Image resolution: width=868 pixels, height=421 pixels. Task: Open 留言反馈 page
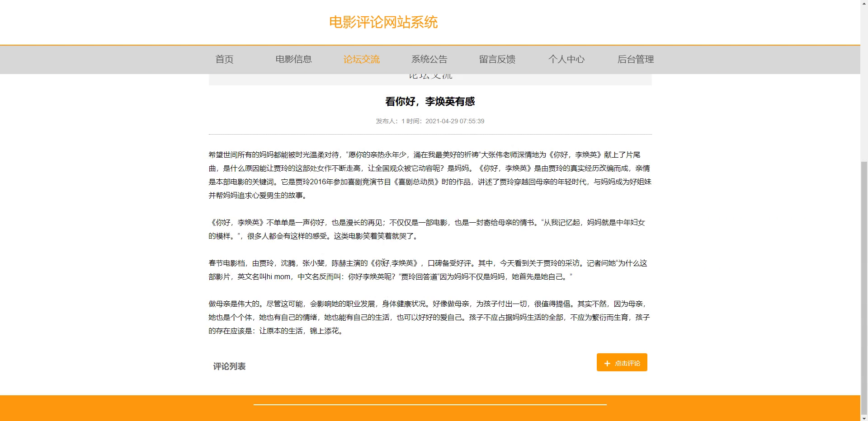(x=497, y=59)
